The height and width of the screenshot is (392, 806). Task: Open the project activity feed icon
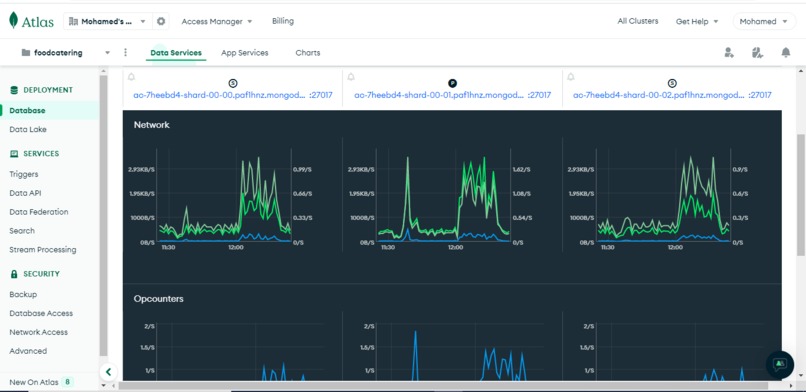click(757, 52)
